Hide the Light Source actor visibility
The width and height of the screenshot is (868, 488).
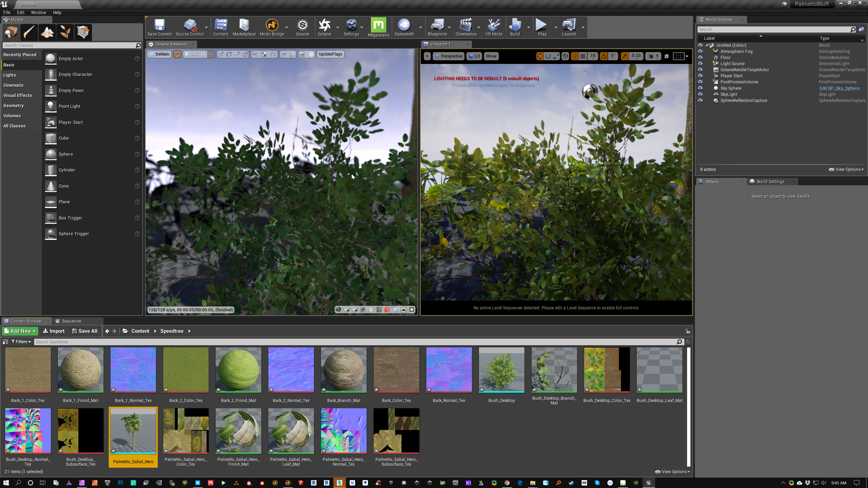tap(700, 64)
